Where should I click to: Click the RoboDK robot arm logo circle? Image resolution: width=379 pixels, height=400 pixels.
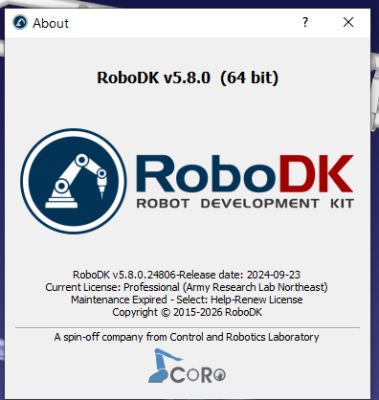click(73, 181)
